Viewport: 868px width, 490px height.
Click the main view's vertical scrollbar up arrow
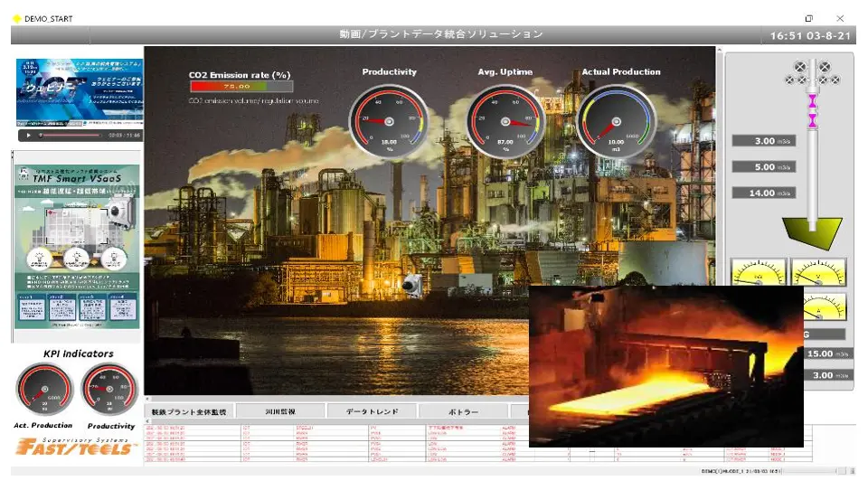[720, 50]
